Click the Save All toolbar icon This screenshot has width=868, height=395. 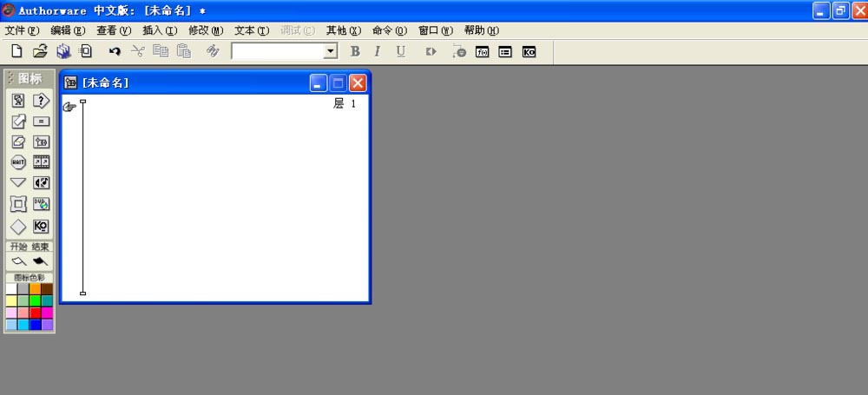point(63,51)
